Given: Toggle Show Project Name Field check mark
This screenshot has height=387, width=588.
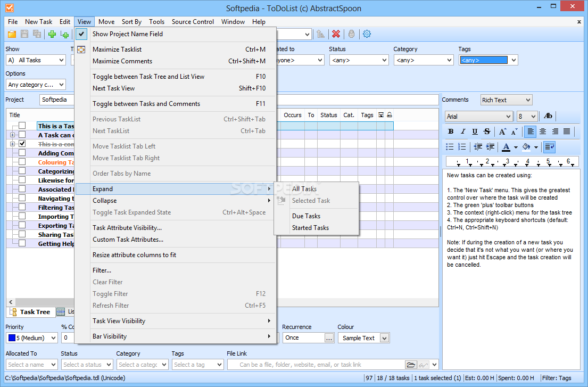Looking at the screenshot, I should 81,34.
